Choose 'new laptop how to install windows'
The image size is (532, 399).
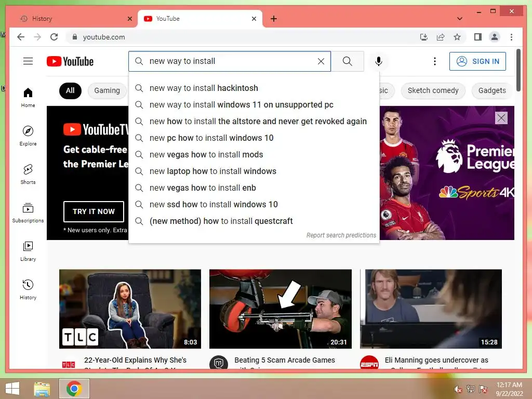pos(254,171)
